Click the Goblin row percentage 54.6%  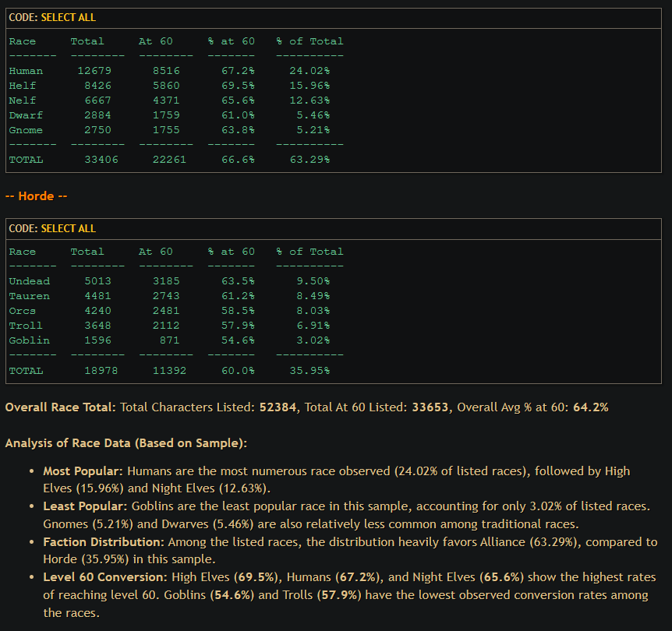click(x=238, y=340)
